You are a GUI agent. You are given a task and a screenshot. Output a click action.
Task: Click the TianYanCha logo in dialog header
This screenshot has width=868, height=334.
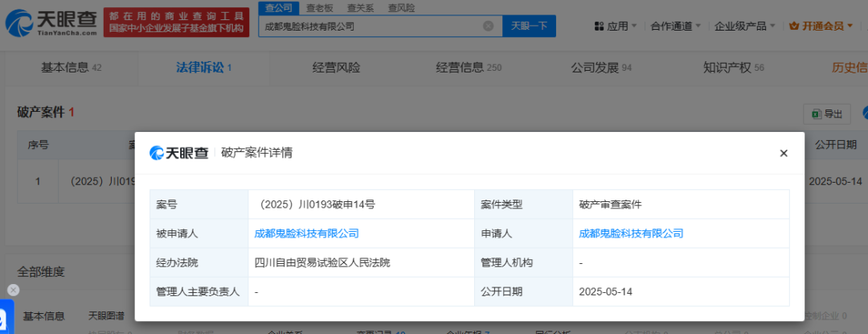pos(178,153)
